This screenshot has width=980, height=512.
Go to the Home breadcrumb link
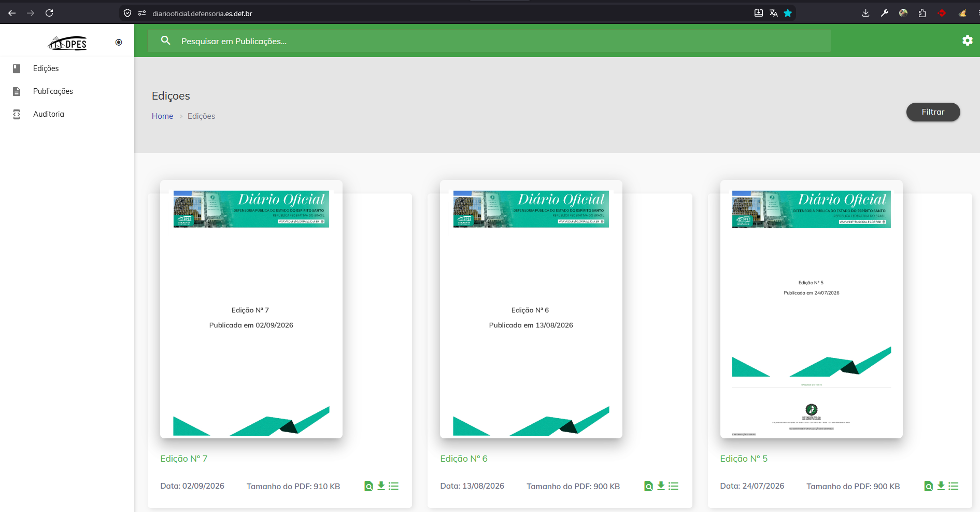(162, 116)
